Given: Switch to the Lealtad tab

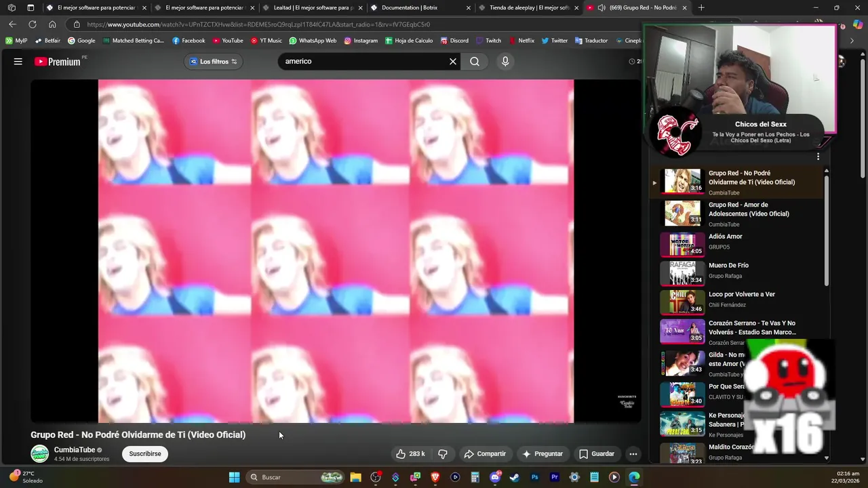Looking at the screenshot, I should point(312,7).
